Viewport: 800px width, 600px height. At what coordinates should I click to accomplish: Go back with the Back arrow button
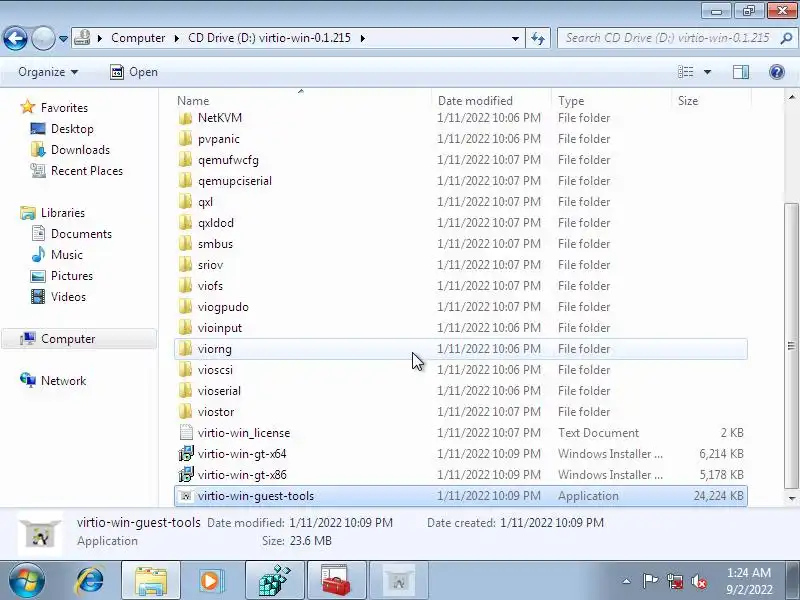(x=15, y=38)
